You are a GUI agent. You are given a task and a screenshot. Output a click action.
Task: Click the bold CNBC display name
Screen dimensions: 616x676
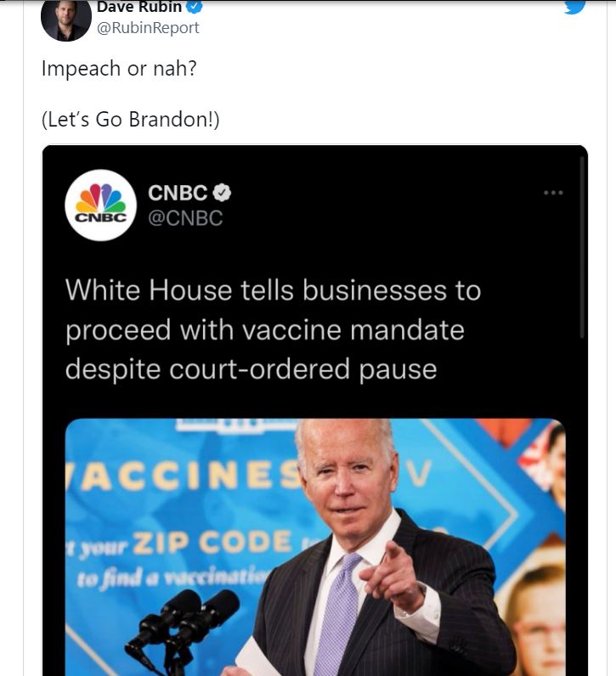click(x=178, y=193)
